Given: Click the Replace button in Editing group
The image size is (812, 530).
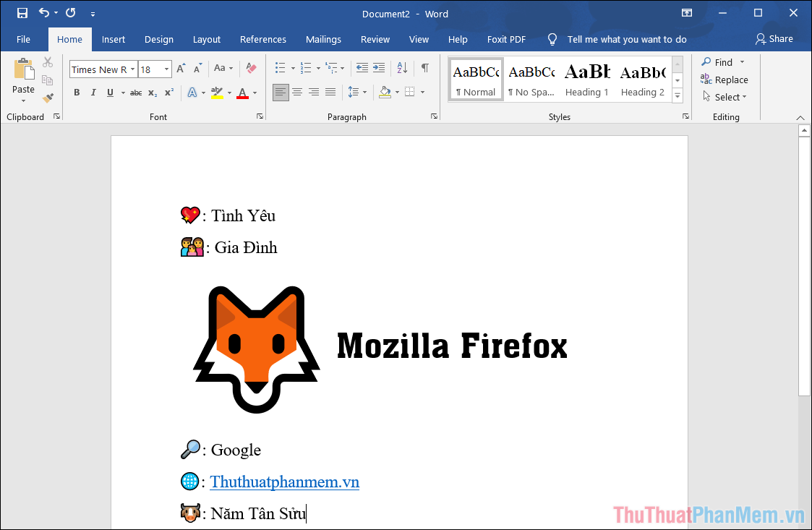Looking at the screenshot, I should tap(725, 80).
